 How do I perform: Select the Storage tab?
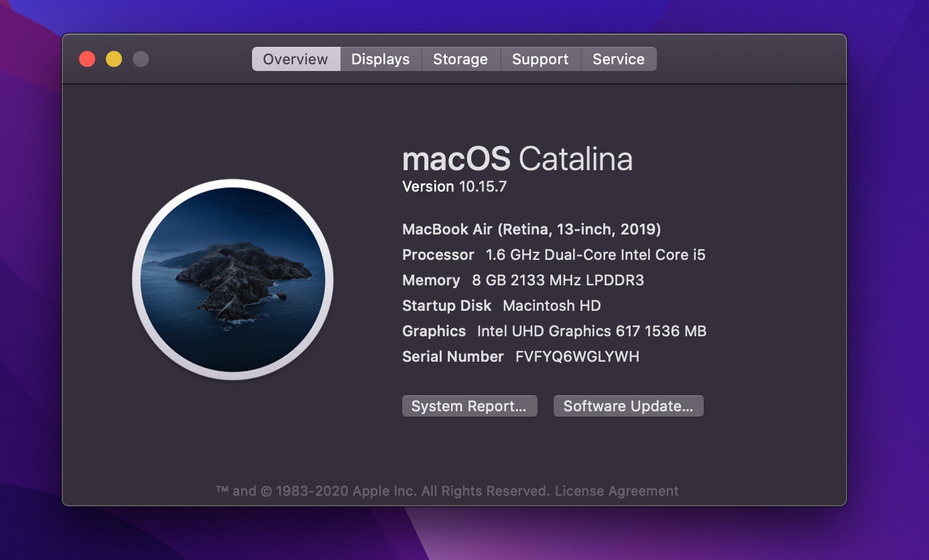pos(460,59)
